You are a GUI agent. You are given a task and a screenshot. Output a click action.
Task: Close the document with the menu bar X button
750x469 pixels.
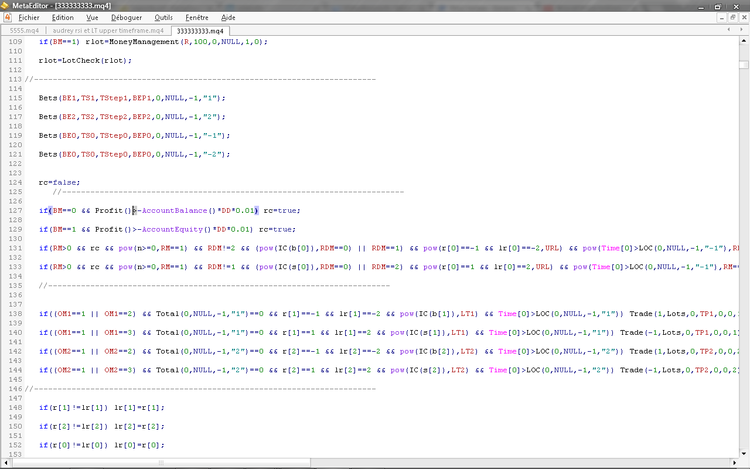tap(742, 17)
